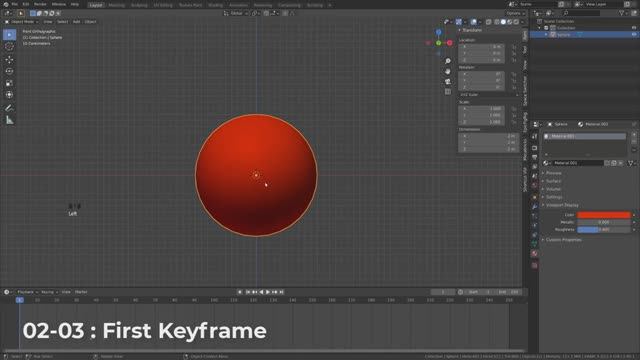The width and height of the screenshot is (640, 360).
Task: Open the World properties tab icon
Action: point(534,186)
